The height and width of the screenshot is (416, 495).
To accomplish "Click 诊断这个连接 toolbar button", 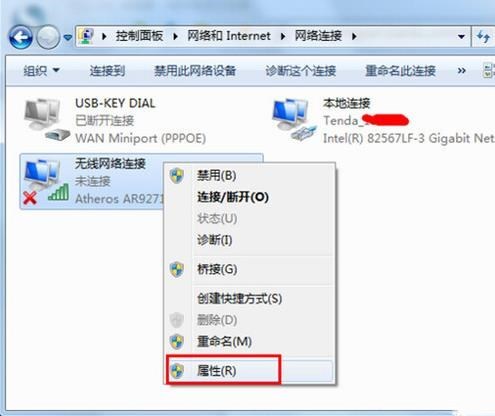I will (300, 71).
